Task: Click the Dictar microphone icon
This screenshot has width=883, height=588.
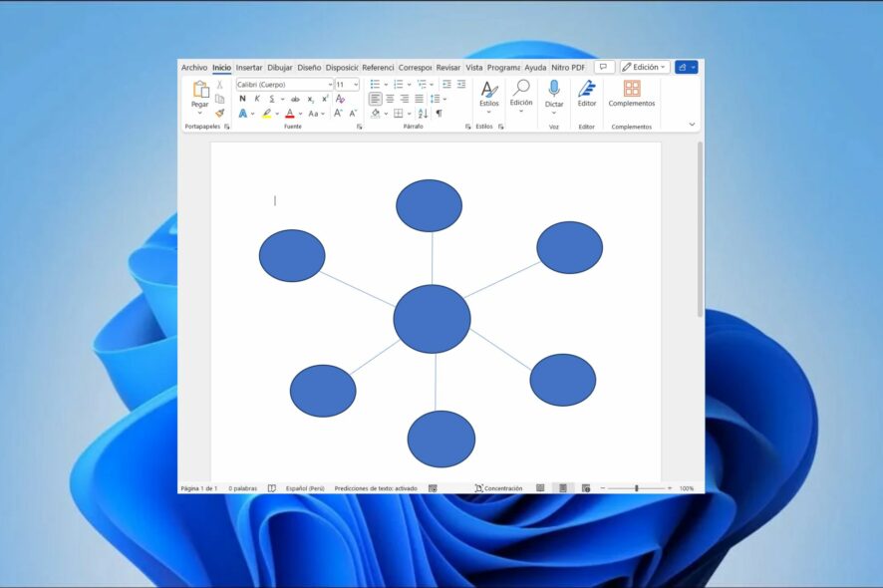Action: [554, 89]
